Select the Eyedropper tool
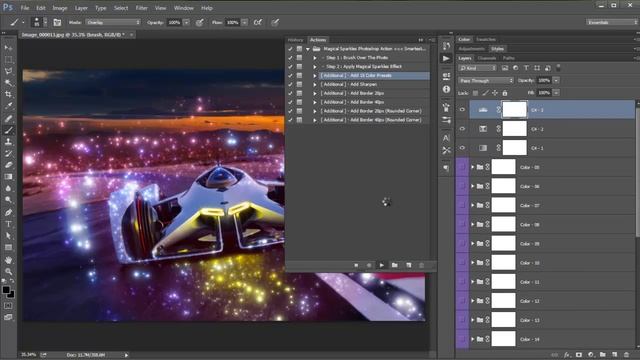Image resolution: width=640 pixels, height=360 pixels. tap(8, 106)
